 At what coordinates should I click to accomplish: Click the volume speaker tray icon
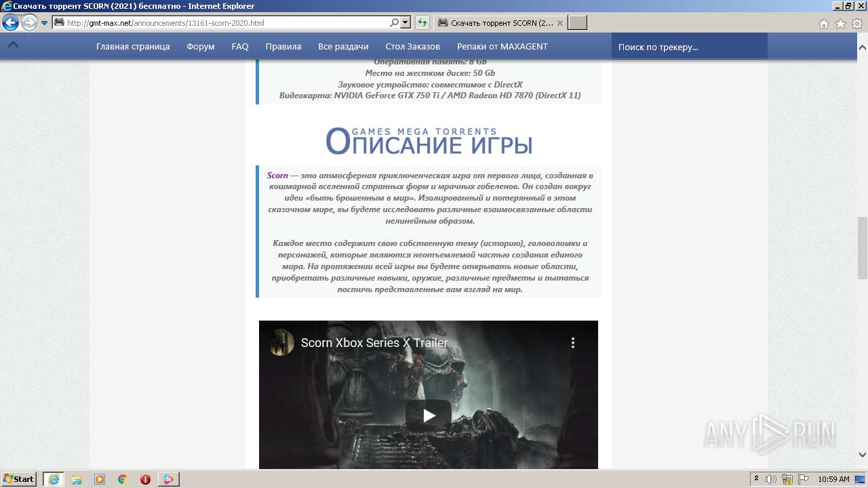click(x=772, y=479)
